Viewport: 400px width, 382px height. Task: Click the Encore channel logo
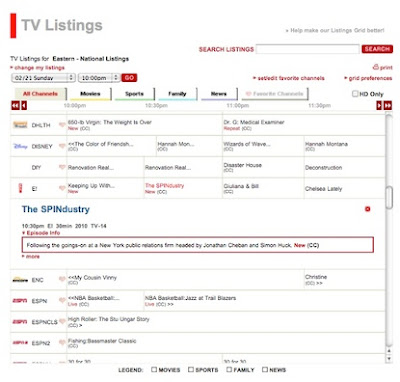click(x=20, y=280)
